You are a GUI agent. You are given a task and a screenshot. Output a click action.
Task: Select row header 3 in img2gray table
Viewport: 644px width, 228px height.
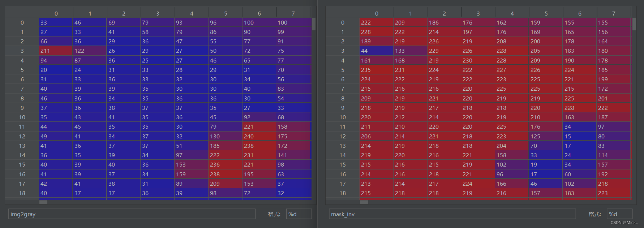click(x=22, y=51)
